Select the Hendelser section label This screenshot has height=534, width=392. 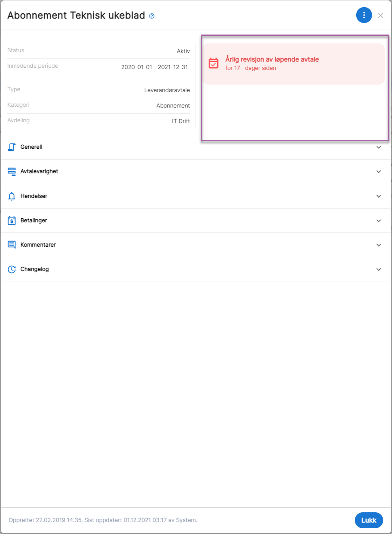[x=34, y=196]
